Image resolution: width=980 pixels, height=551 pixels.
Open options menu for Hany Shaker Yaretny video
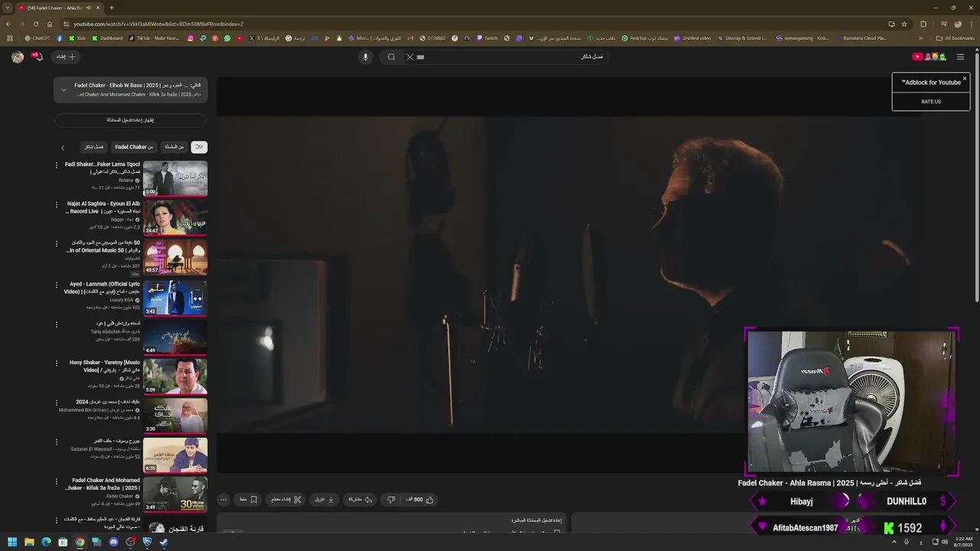point(56,364)
